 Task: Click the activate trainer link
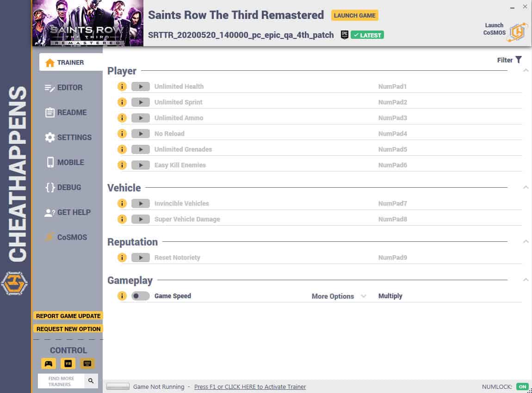(250, 387)
